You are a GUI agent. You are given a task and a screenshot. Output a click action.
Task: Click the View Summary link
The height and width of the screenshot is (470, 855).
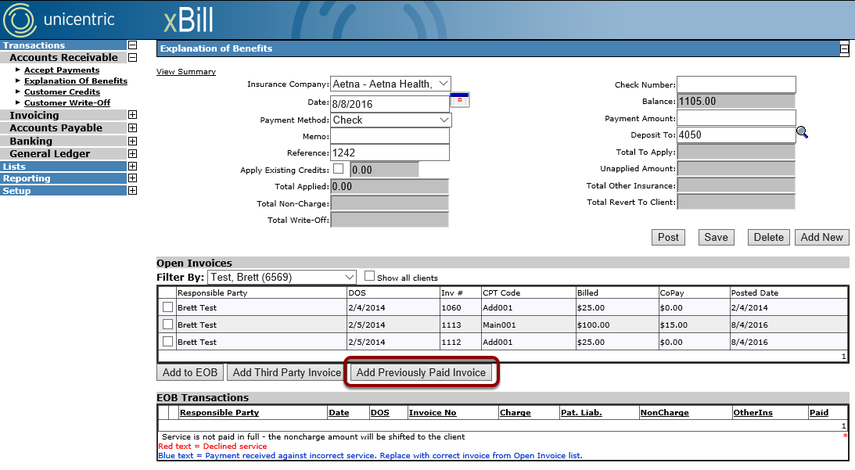point(186,71)
